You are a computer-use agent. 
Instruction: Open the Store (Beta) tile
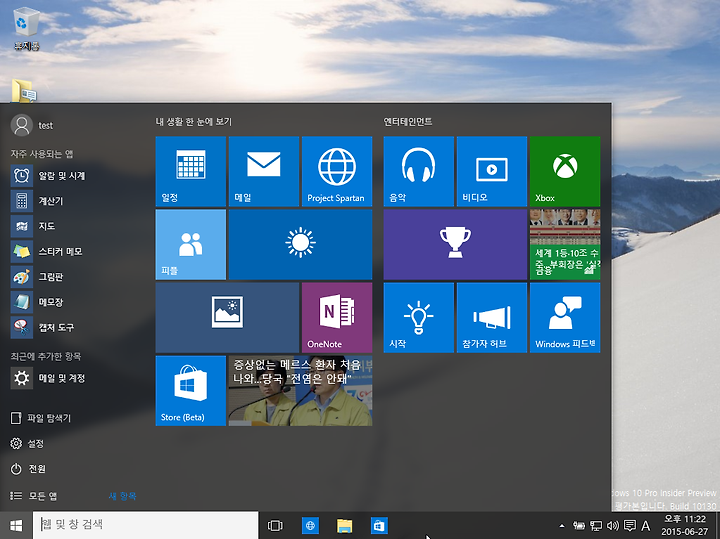191,390
